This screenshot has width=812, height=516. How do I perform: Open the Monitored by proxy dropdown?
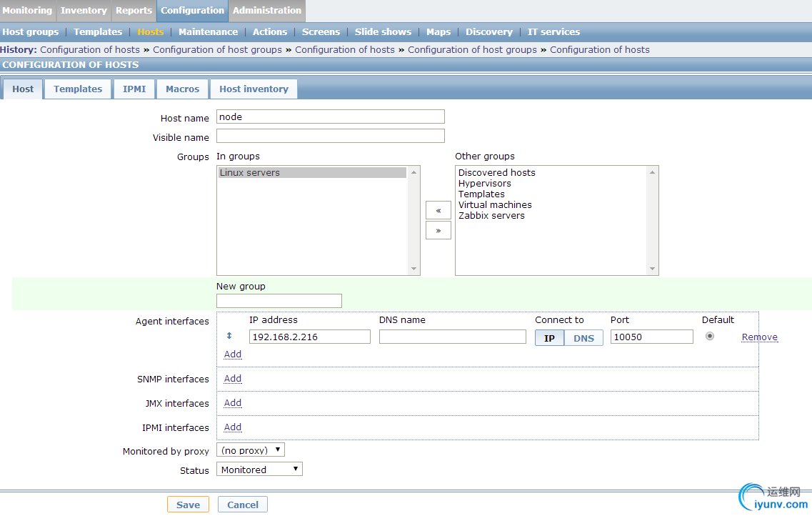251,450
